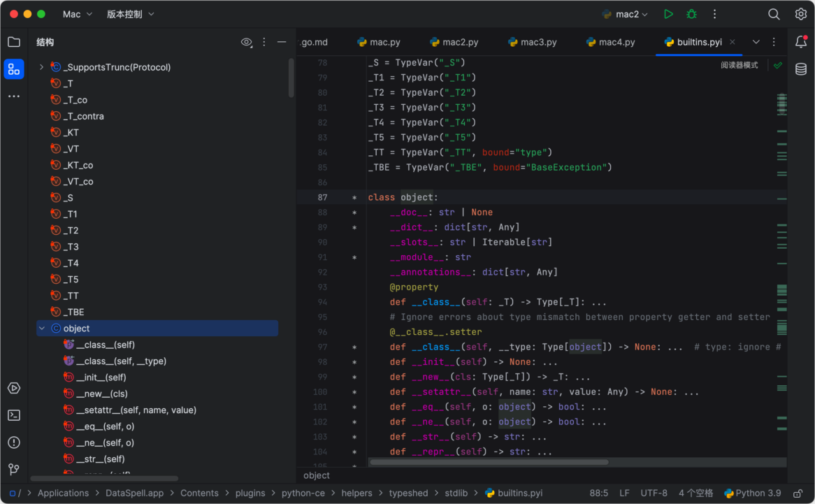The image size is (815, 504).
Task: Open the Notifications bell
Action: 801,42
